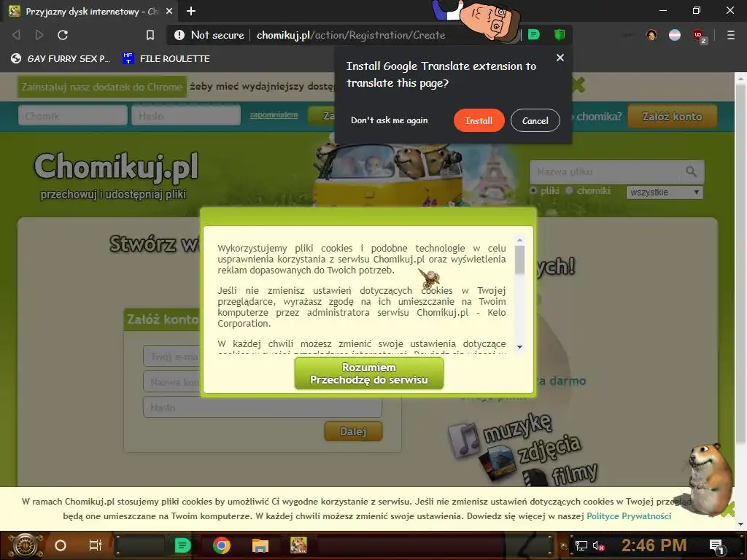Click the Hasło field in registration form
Viewport: 747px width, 560px height.
pyautogui.click(x=263, y=408)
